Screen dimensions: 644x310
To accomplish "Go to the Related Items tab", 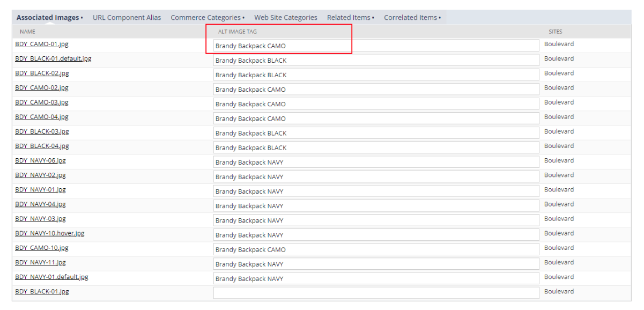I will tap(350, 18).
